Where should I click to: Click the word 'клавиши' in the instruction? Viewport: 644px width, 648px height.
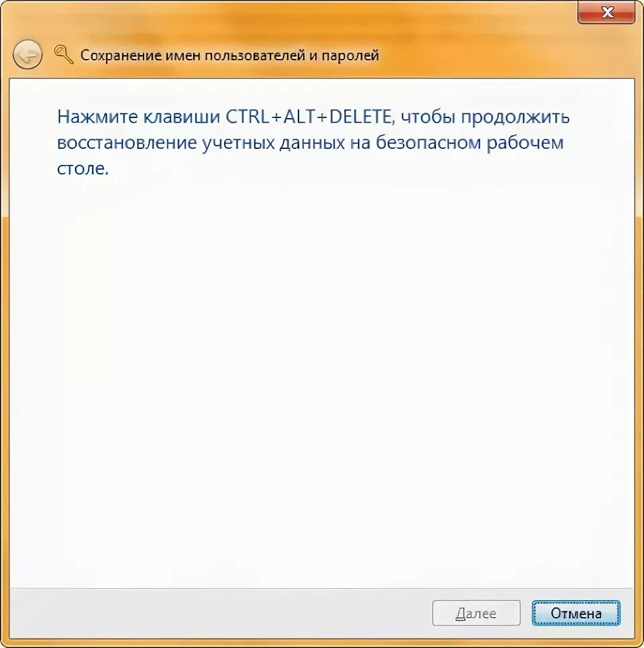[182, 117]
